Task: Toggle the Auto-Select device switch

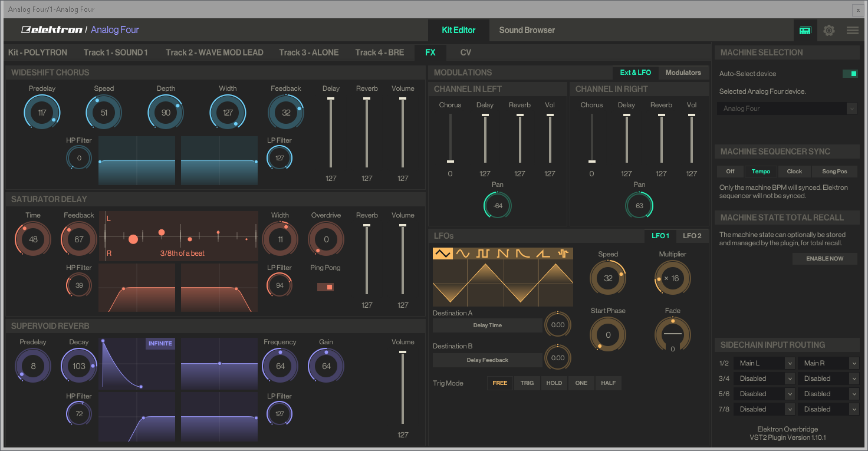Action: [850, 74]
